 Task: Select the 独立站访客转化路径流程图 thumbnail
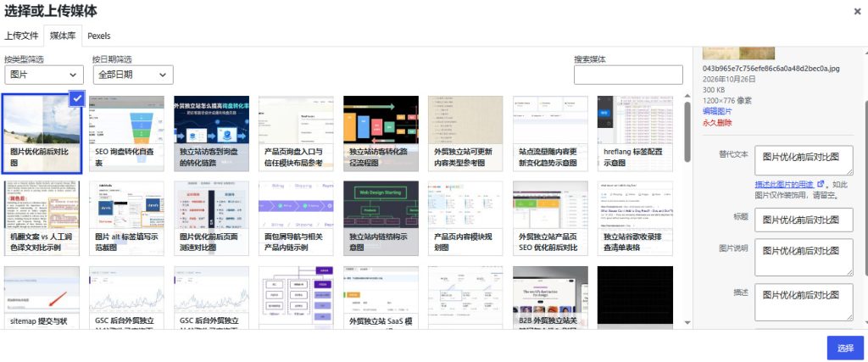tap(381, 133)
